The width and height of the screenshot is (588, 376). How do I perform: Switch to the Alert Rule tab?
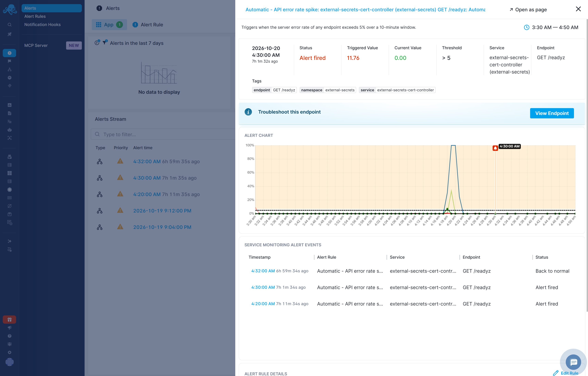(148, 25)
